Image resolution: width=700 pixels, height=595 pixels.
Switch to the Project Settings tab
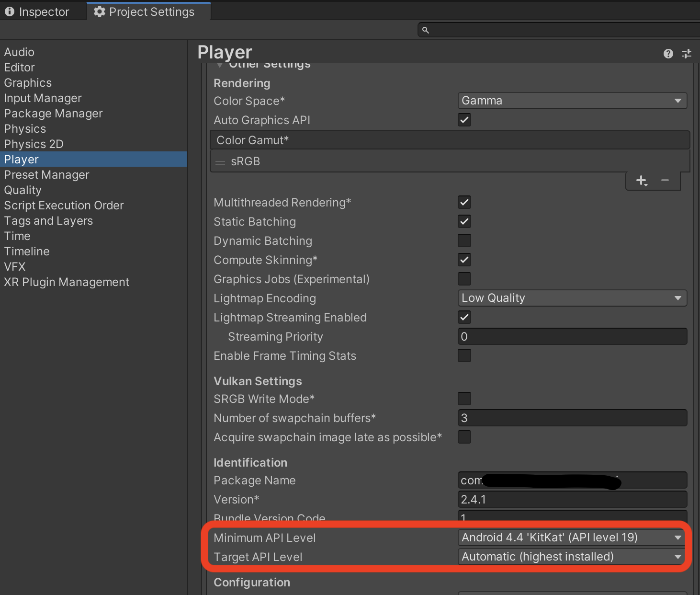tap(148, 11)
